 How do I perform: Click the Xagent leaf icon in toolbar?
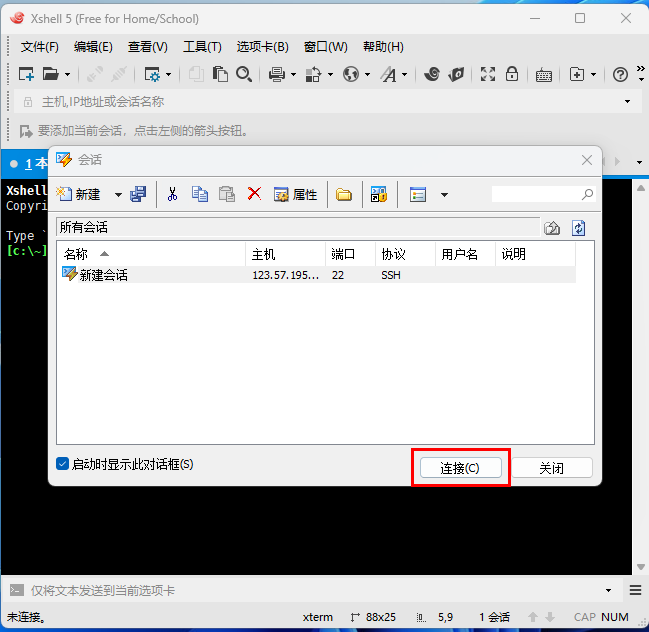click(456, 74)
